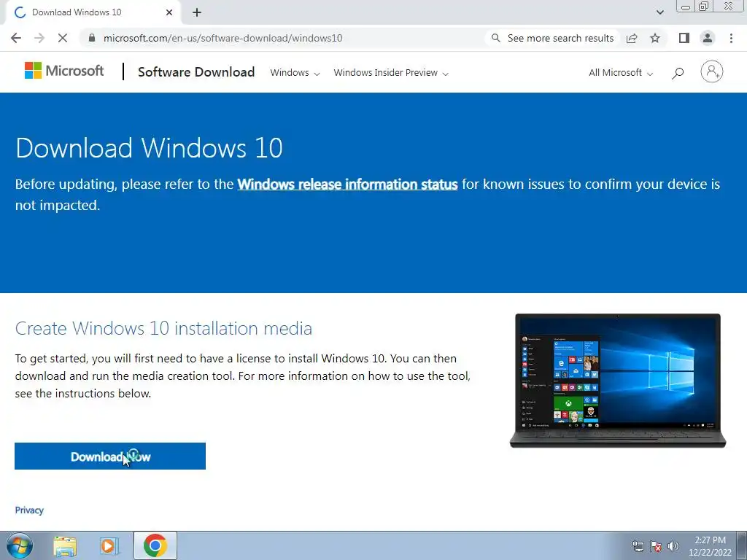Viewport: 747px width, 560px height.
Task: Expand the All Microsoft dropdown
Action: (620, 72)
